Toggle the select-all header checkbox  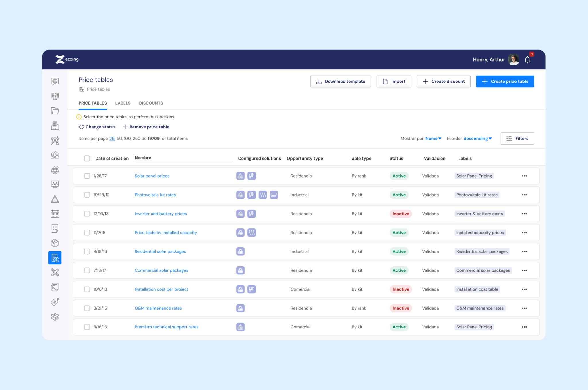(x=87, y=158)
